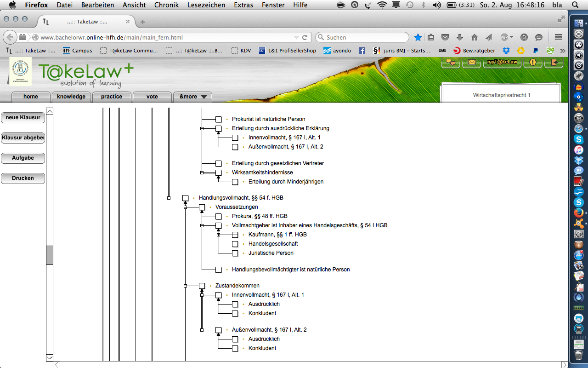
Task: Open the &more dropdown tab
Action: pos(192,97)
